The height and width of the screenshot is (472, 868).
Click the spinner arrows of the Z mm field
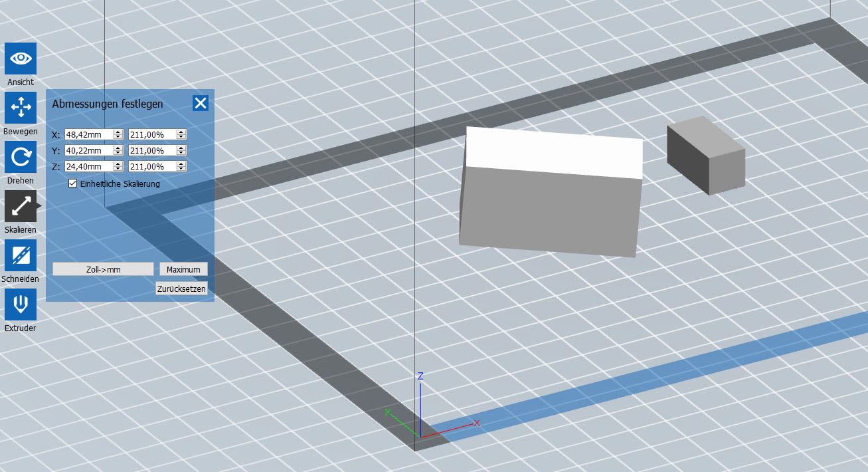pos(118,166)
